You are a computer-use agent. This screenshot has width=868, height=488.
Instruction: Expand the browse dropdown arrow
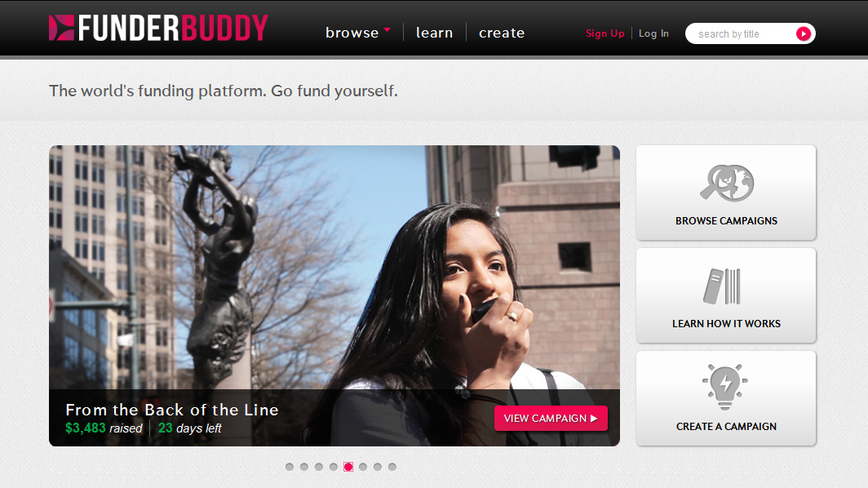click(x=387, y=29)
